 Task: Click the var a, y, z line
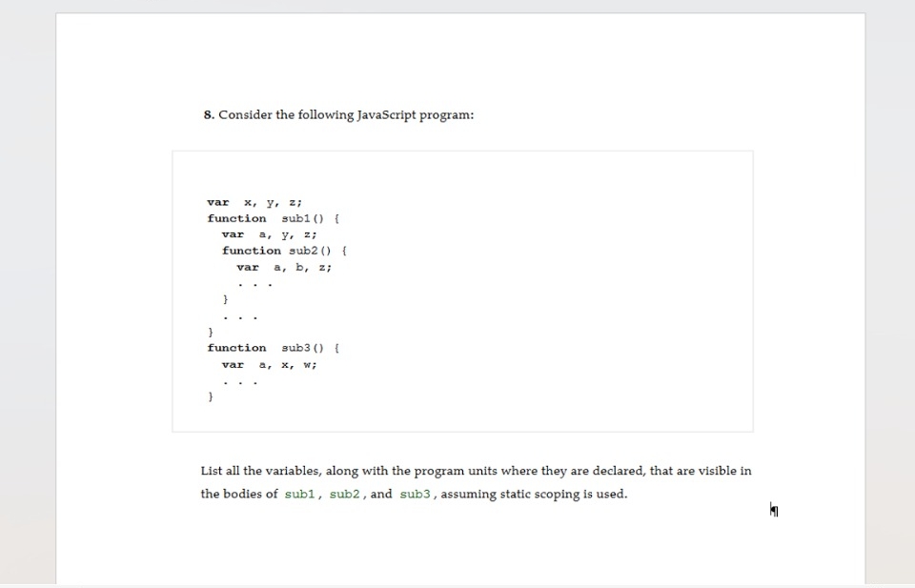tap(270, 234)
